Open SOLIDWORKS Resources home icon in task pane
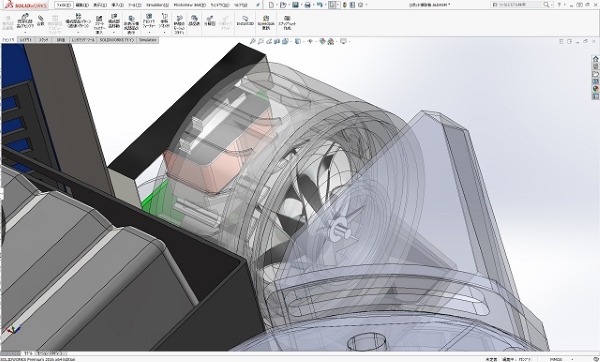Image resolution: width=600 pixels, height=362 pixels. click(595, 59)
